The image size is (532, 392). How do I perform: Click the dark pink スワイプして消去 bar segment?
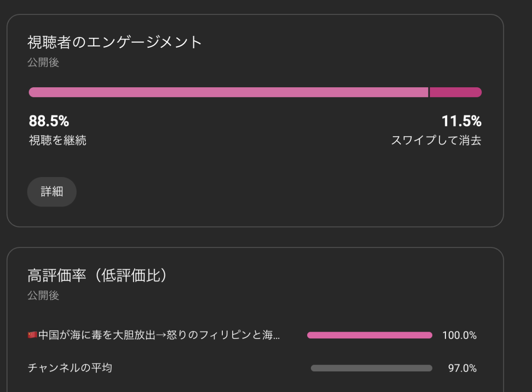coord(455,92)
